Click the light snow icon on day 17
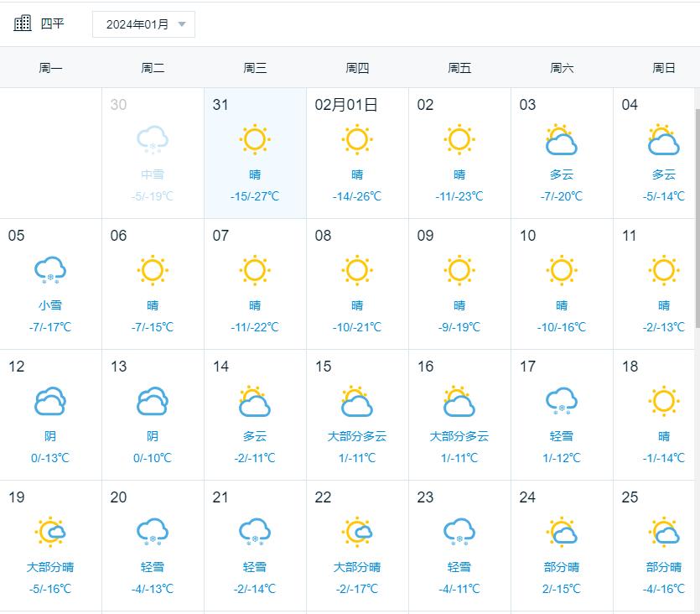Screen dimensions: 700x614 (x=562, y=401)
